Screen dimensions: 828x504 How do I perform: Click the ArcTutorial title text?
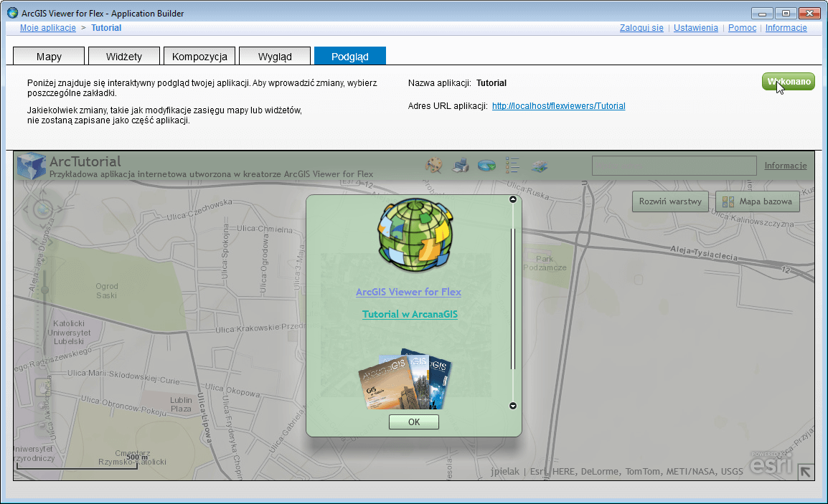tap(85, 161)
